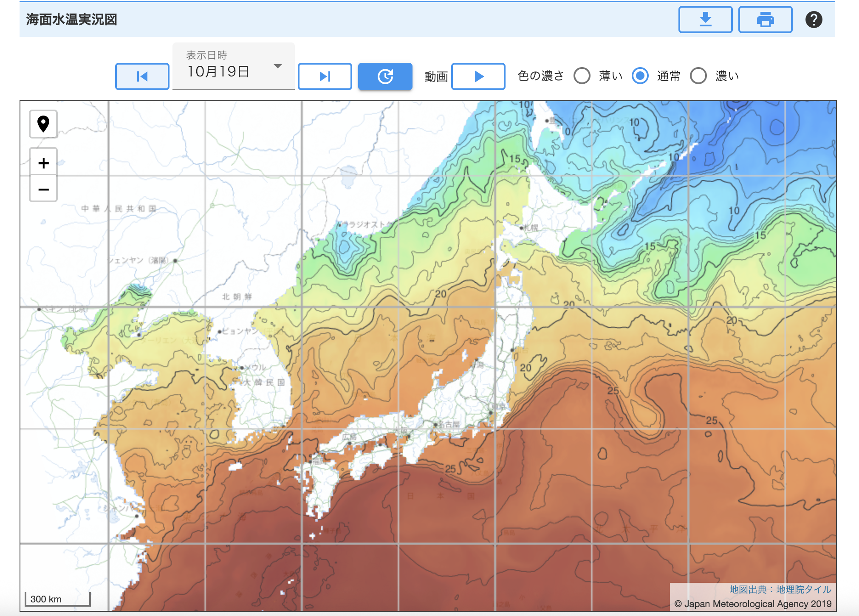The image size is (859, 616).
Task: Click the download icon button
Action: (705, 20)
